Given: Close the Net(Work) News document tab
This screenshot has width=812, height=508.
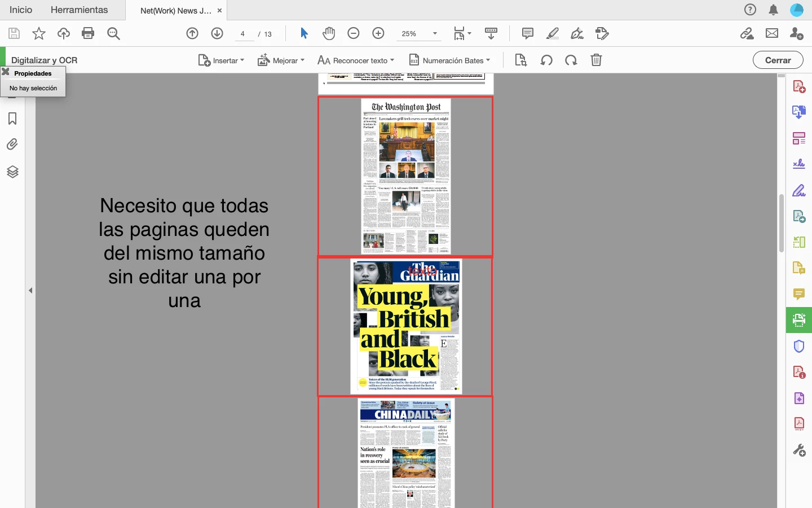Looking at the screenshot, I should tap(219, 10).
